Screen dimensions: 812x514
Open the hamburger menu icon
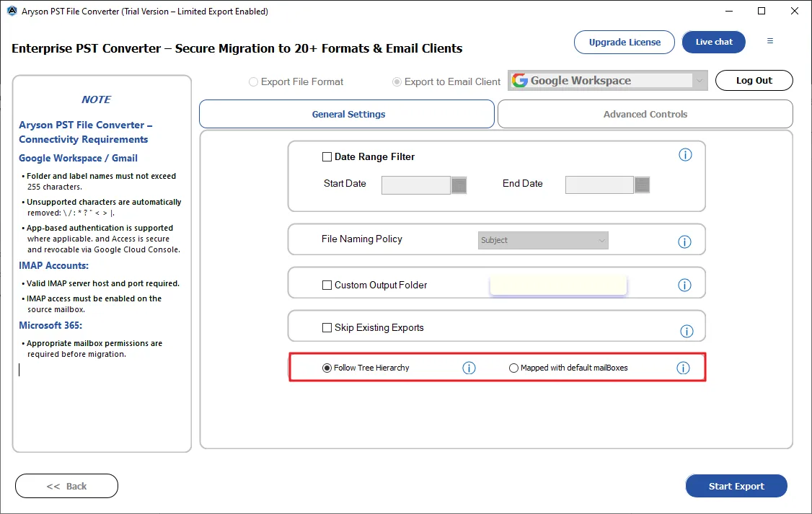770,41
